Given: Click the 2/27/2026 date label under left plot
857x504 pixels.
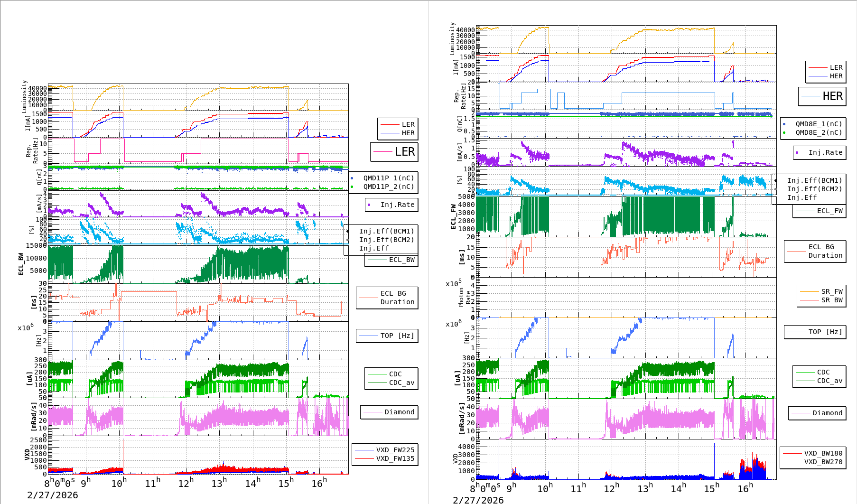Looking at the screenshot, I should point(52,495).
